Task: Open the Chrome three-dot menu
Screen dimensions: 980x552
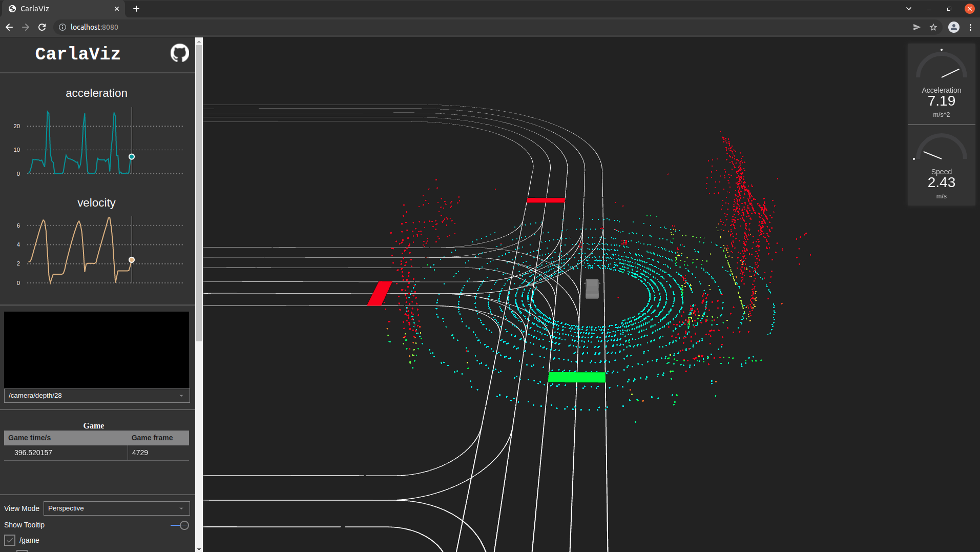Action: pyautogui.click(x=971, y=27)
